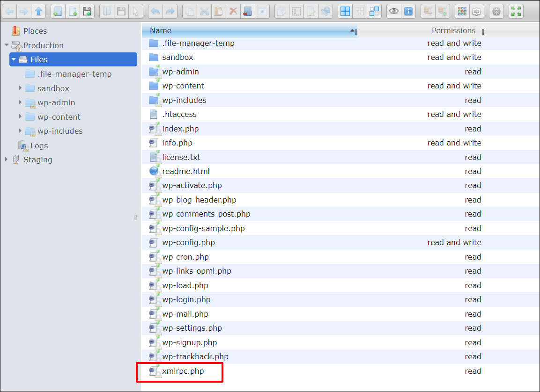540x392 pixels.
Task: Expand the sandbox folder in the tree
Action: click(x=20, y=88)
